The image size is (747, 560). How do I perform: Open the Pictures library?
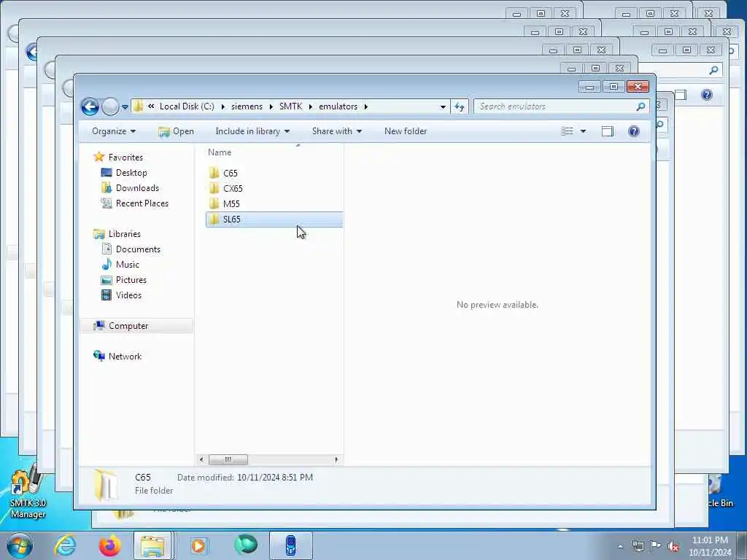(x=131, y=279)
